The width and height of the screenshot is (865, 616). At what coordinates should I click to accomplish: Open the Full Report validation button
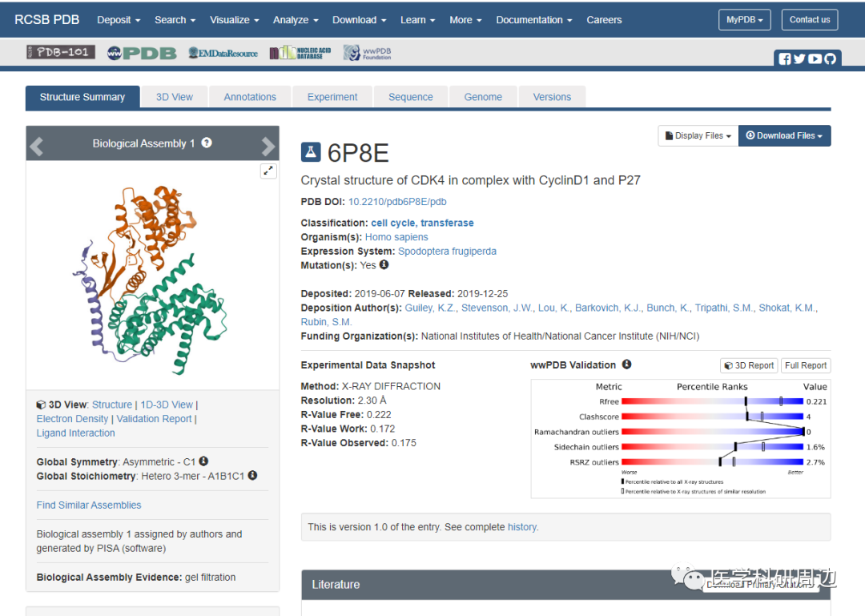click(805, 365)
